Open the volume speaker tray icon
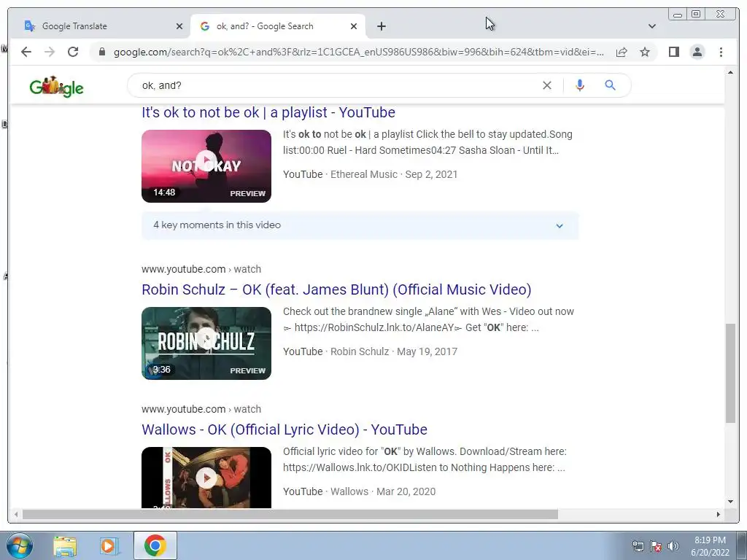 pos(673,546)
